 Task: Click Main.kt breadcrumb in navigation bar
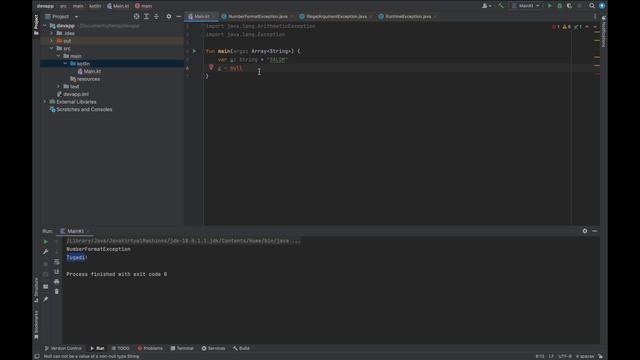[x=118, y=6]
